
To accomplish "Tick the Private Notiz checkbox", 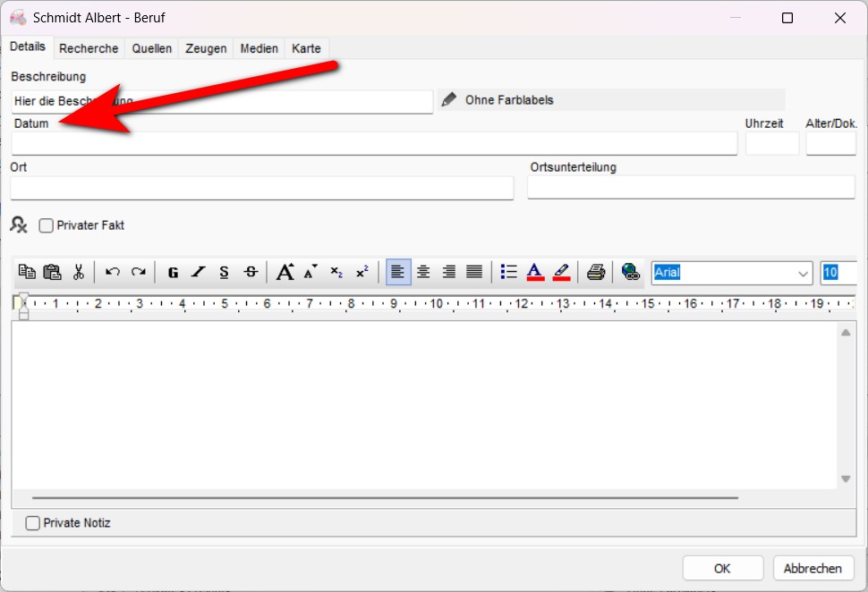I will click(x=33, y=523).
